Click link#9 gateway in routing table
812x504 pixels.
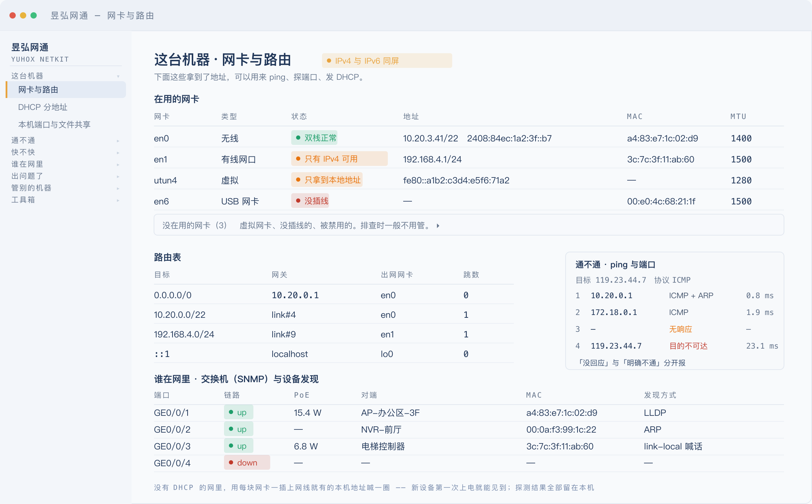(283, 335)
